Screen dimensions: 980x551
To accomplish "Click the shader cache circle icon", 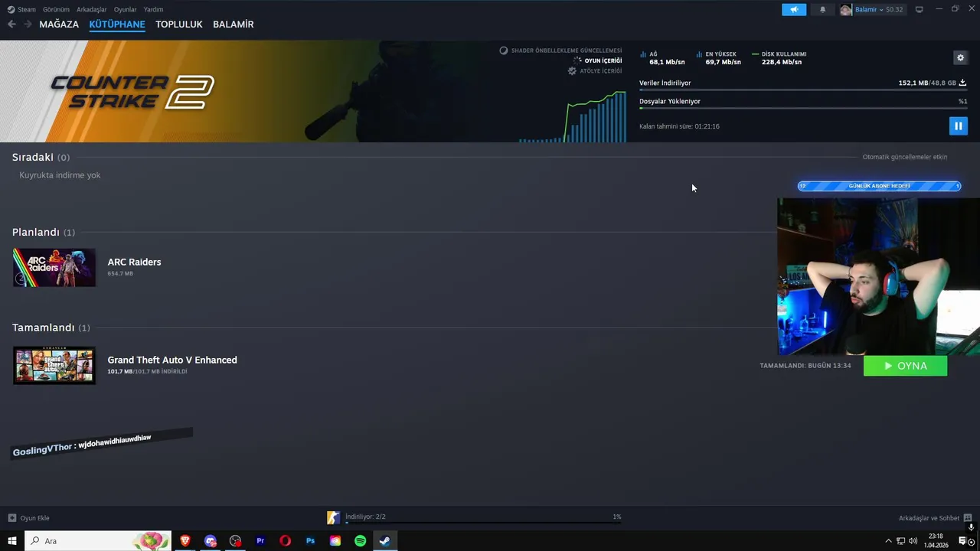I will (x=504, y=51).
